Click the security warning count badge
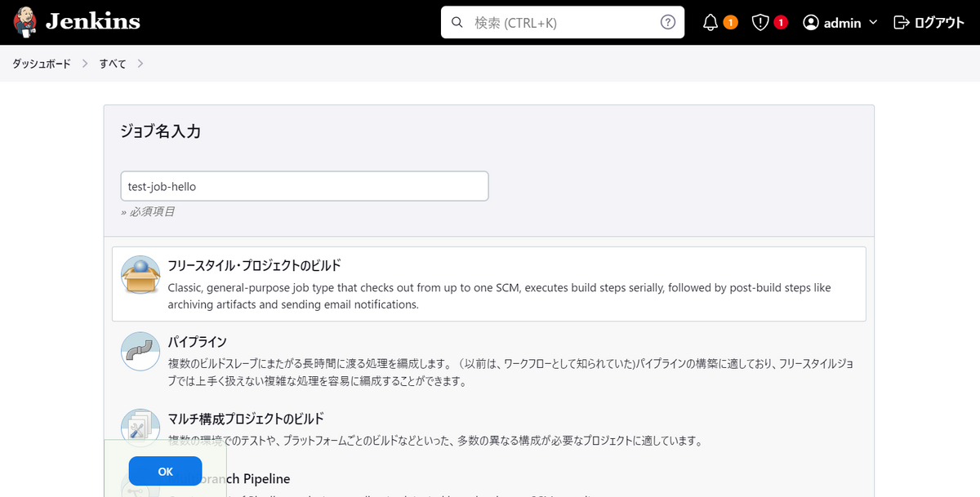The image size is (980, 497). (781, 23)
